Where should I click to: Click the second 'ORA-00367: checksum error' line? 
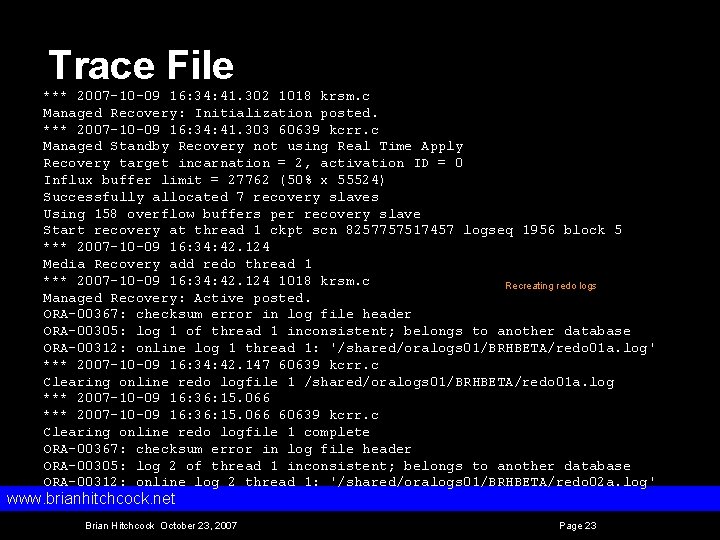(227, 449)
